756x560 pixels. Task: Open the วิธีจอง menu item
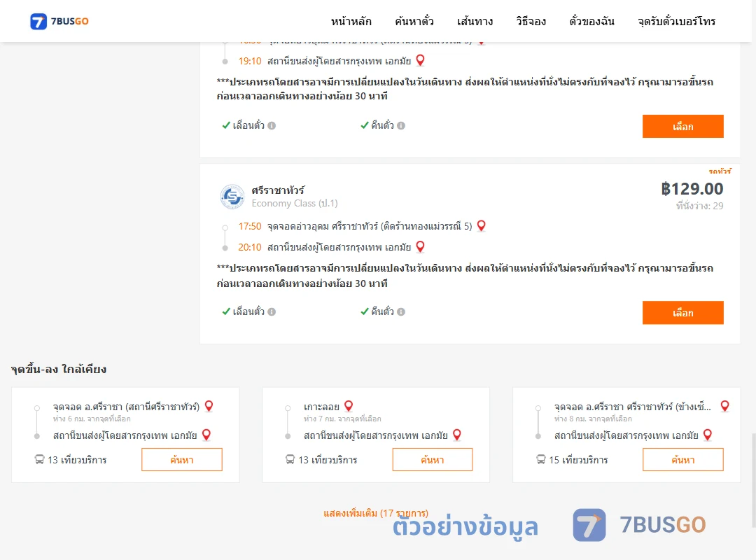tap(531, 21)
